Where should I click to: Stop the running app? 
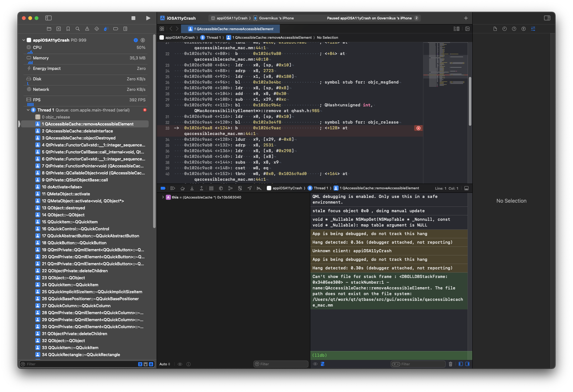tap(133, 18)
